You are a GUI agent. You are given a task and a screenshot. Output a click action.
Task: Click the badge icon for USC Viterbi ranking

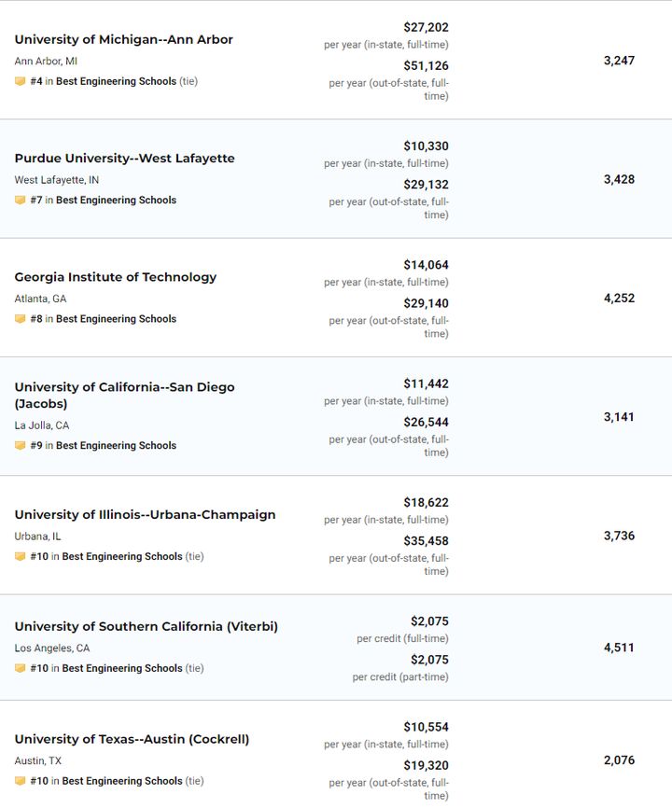(x=20, y=669)
